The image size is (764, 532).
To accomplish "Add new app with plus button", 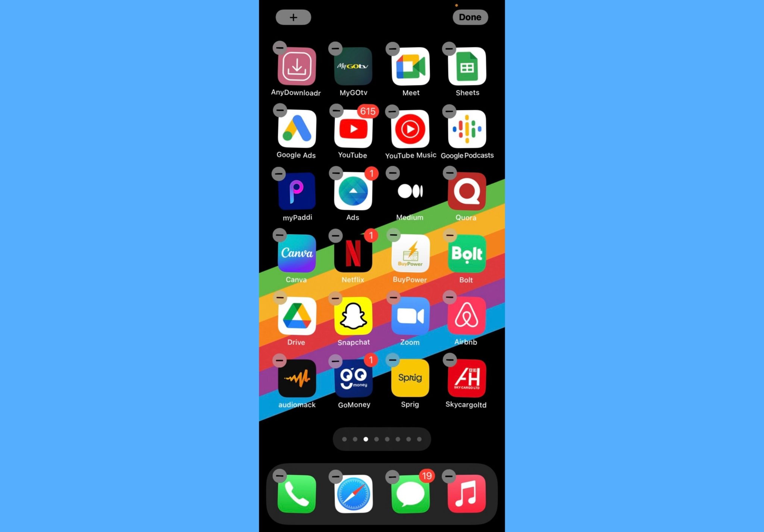I will [x=292, y=17].
